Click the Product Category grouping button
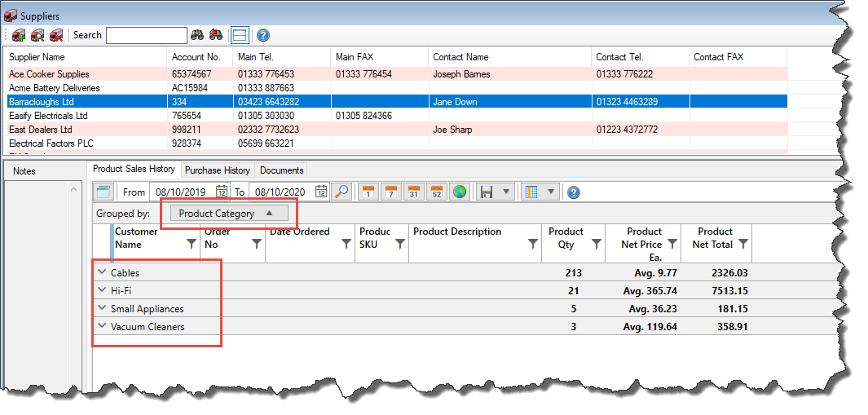This screenshot has width=868, height=415. click(227, 214)
